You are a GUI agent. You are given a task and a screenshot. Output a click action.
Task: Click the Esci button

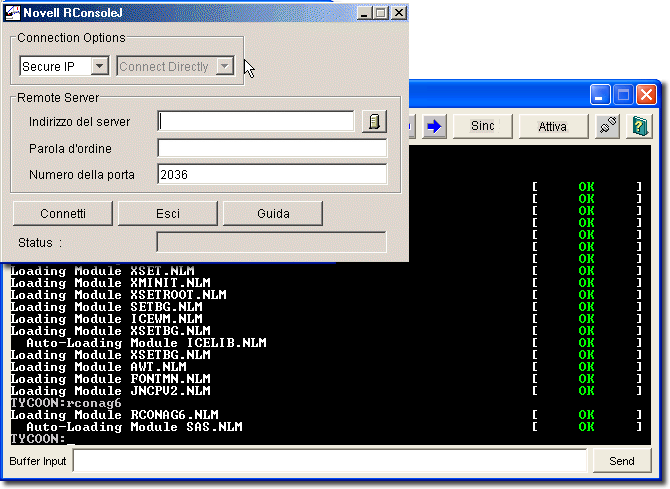click(x=168, y=213)
